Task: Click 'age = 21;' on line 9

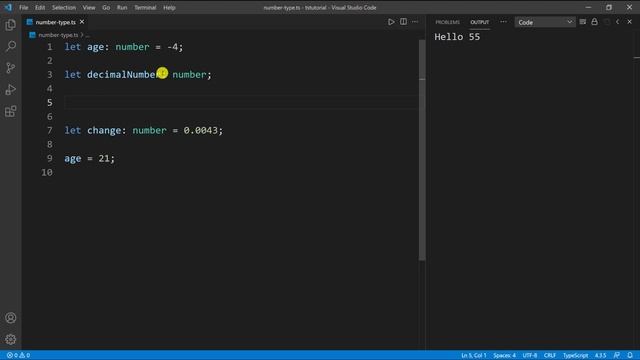Action: click(x=89, y=158)
